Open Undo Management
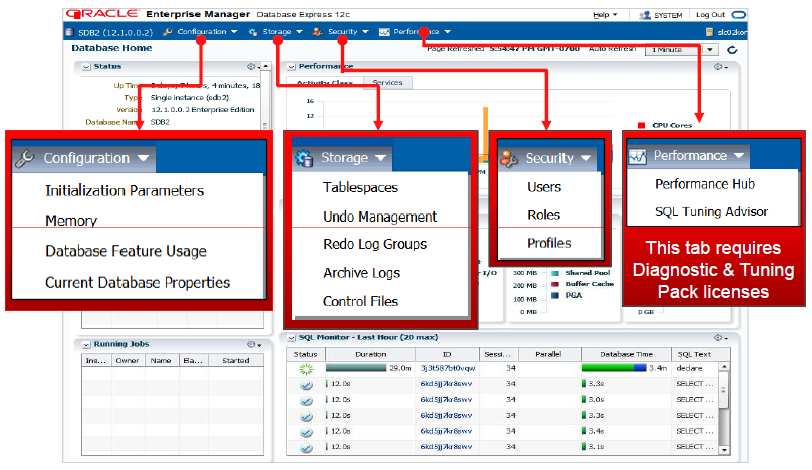 click(380, 216)
